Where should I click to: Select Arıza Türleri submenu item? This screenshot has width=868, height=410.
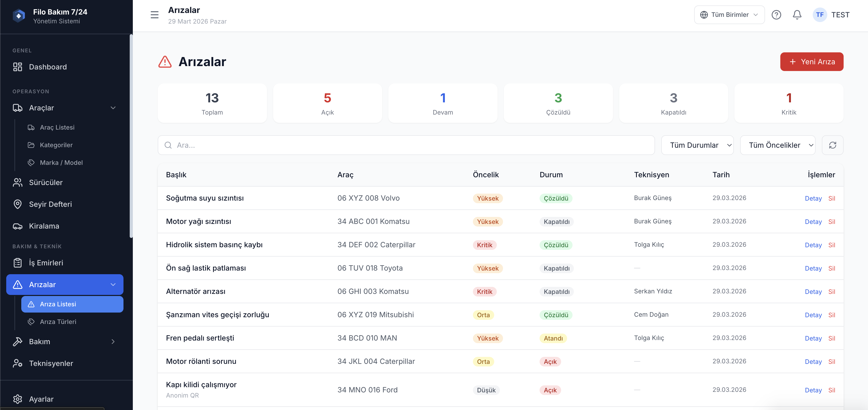coord(58,322)
